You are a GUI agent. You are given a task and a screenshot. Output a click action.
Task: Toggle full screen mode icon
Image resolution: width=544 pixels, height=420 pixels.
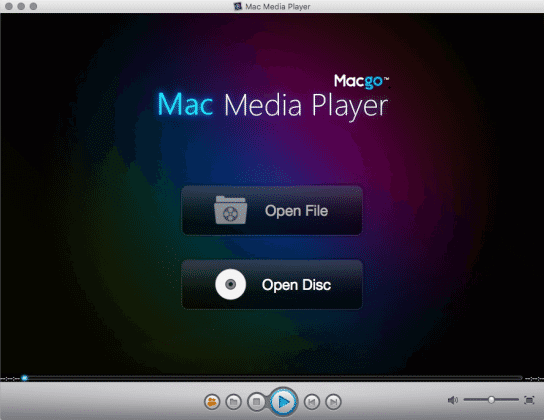click(x=529, y=400)
